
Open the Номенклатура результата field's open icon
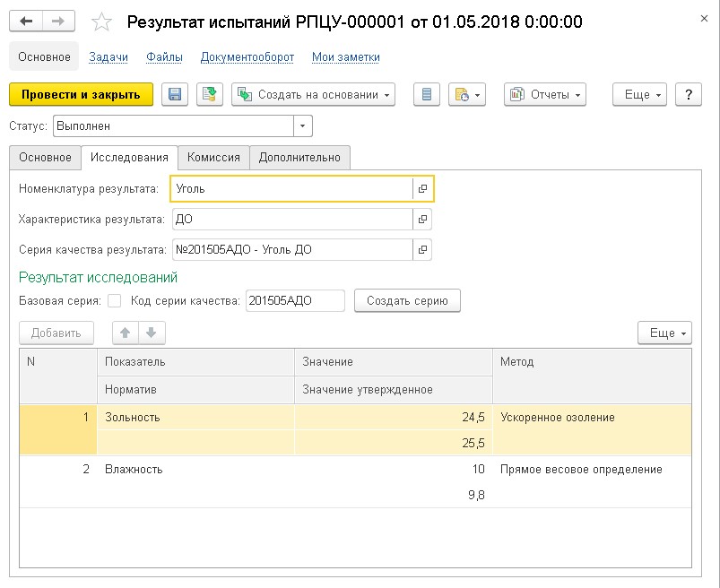423,189
